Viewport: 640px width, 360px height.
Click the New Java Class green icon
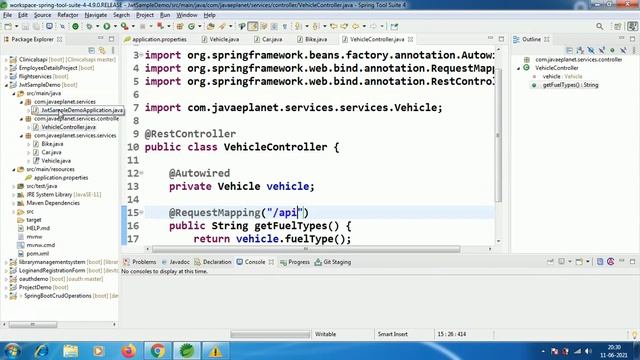click(191, 26)
